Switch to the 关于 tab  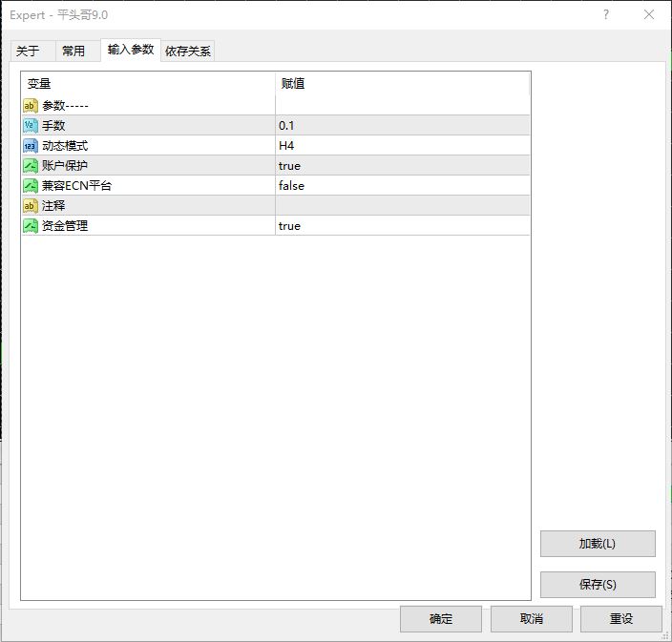pyautogui.click(x=28, y=52)
